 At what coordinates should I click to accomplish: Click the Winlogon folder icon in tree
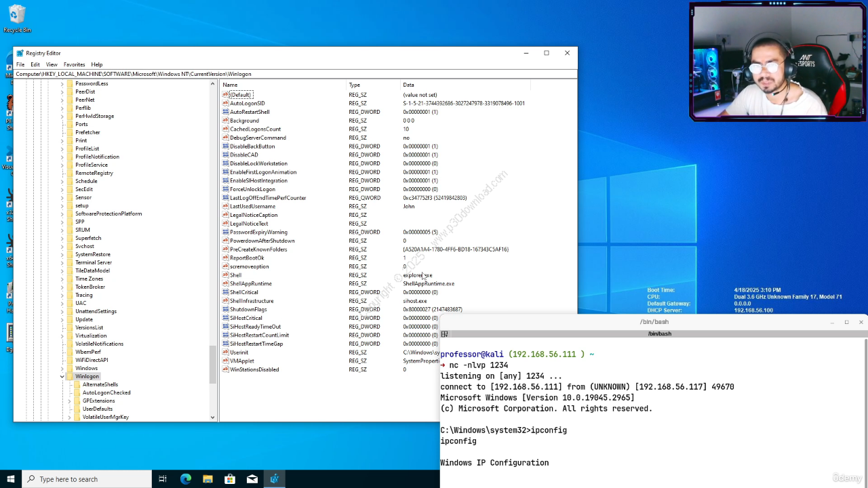tap(71, 376)
